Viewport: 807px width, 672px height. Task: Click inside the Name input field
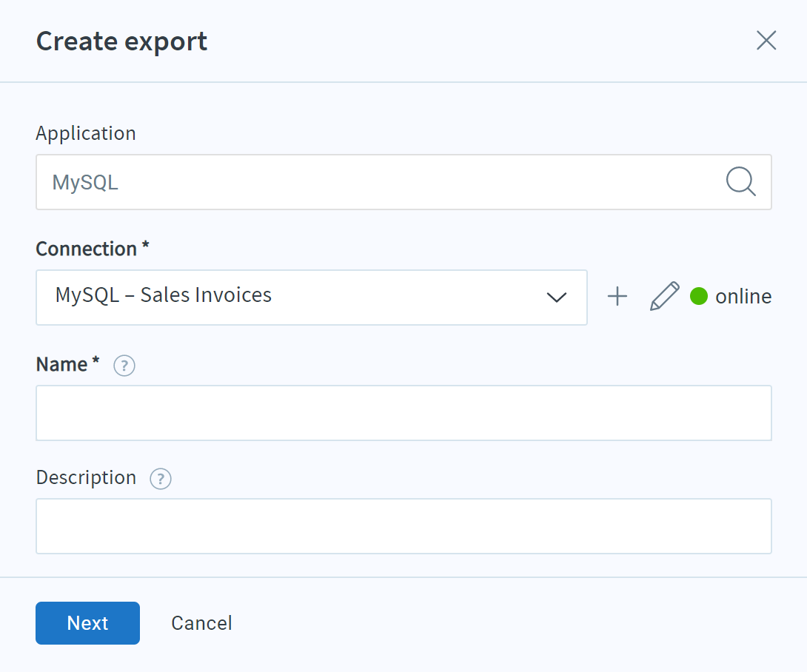(403, 412)
